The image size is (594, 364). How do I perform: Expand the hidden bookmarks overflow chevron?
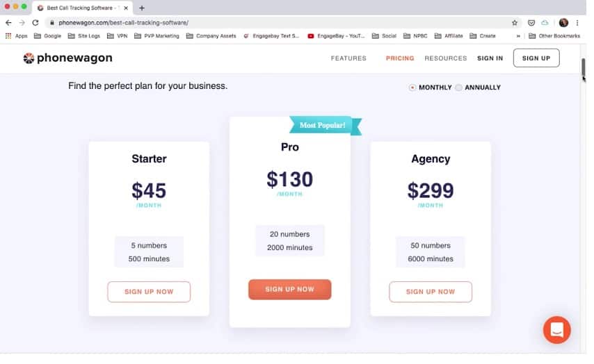pyautogui.click(x=517, y=36)
